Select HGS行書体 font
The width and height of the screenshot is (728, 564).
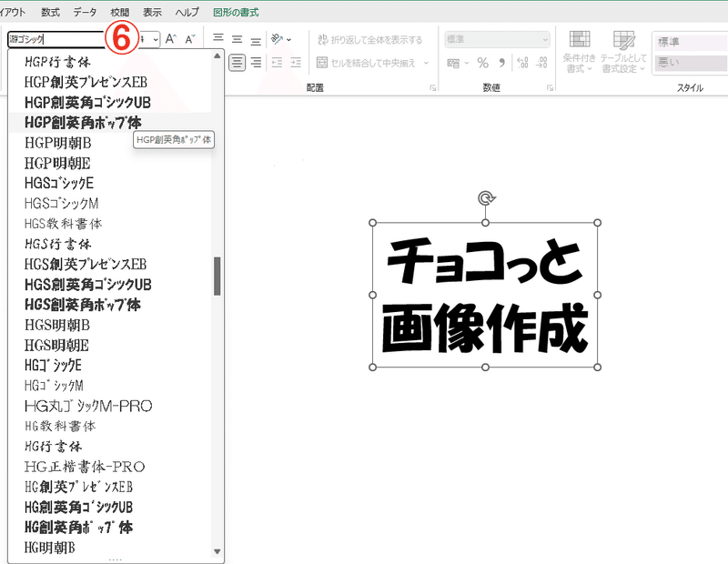pyautogui.click(x=109, y=244)
